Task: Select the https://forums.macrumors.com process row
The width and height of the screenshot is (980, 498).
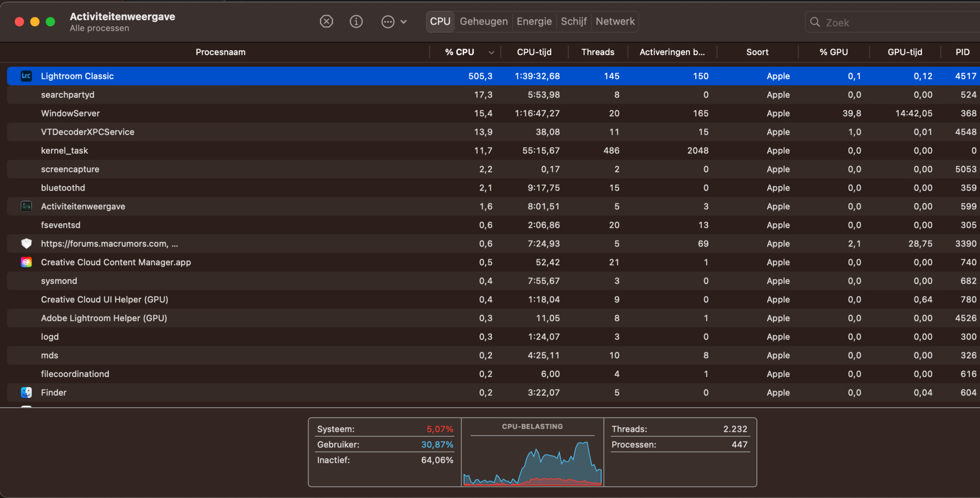Action: click(493, 244)
